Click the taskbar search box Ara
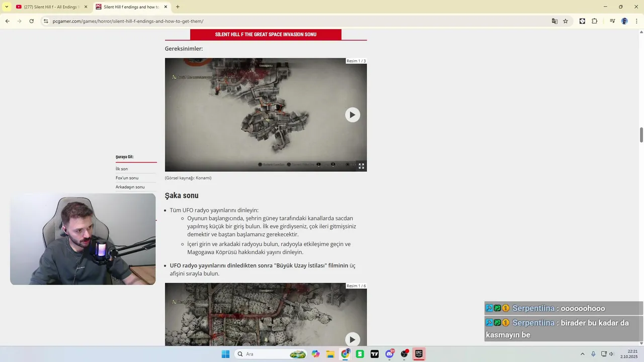 [271, 354]
